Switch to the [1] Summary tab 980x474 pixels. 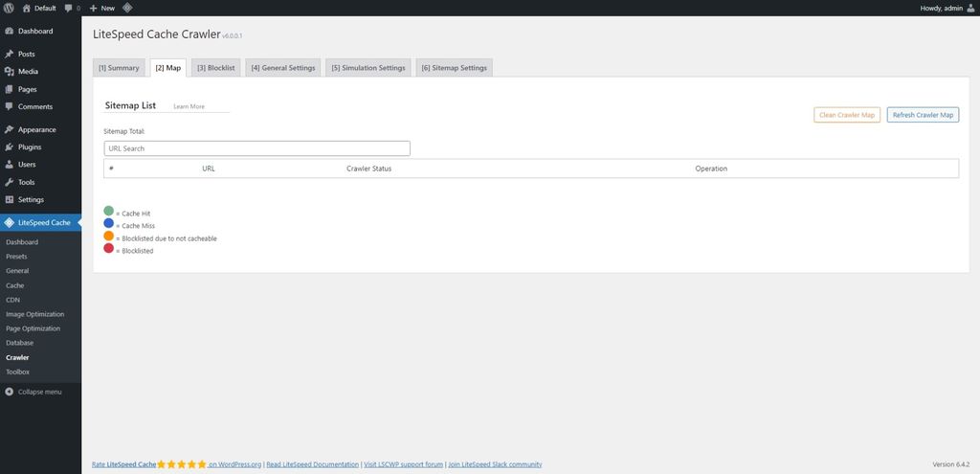coord(119,68)
